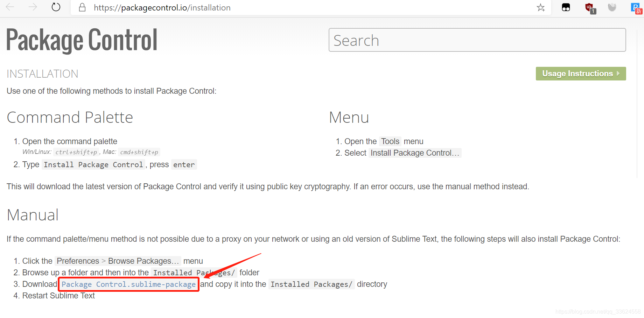Open the grey bird extension icon
The height and width of the screenshot is (318, 644).
tap(612, 7)
